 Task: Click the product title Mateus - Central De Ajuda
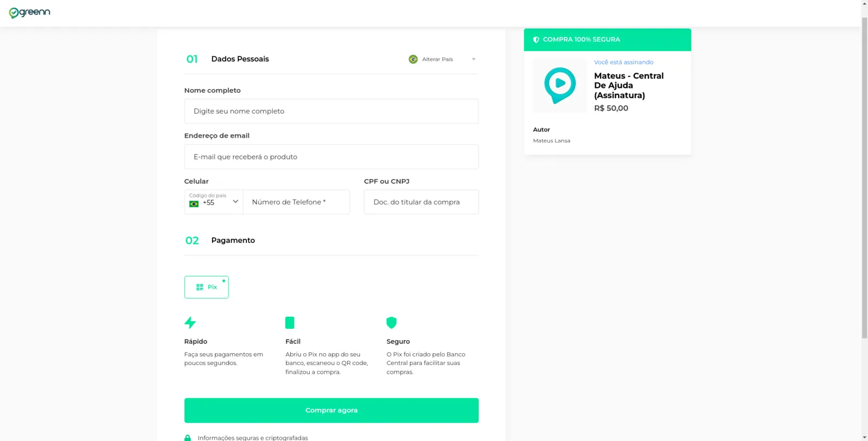tap(629, 86)
